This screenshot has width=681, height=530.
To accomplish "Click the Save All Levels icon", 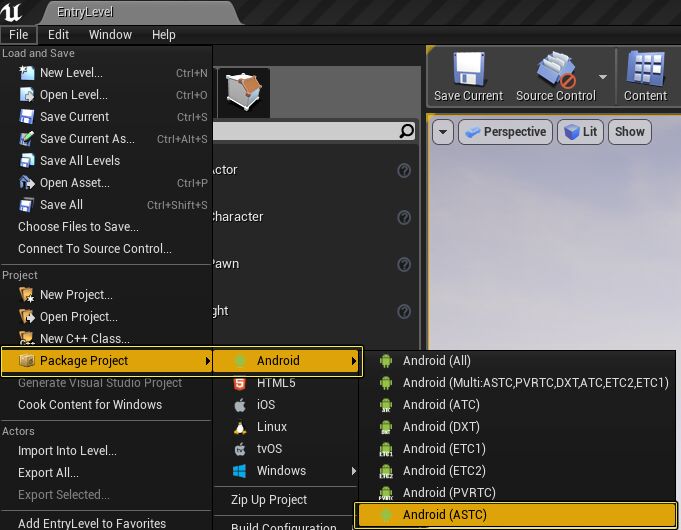I will pos(26,161).
